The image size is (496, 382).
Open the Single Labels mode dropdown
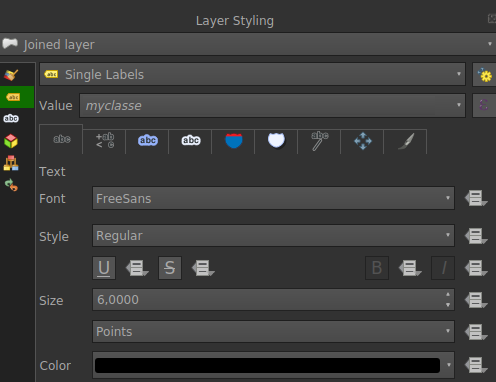pos(252,74)
